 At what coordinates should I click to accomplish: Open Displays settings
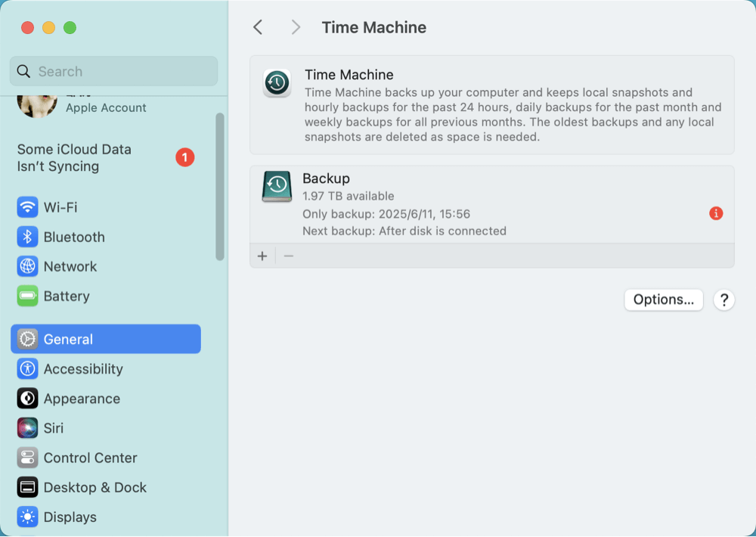[x=71, y=517]
